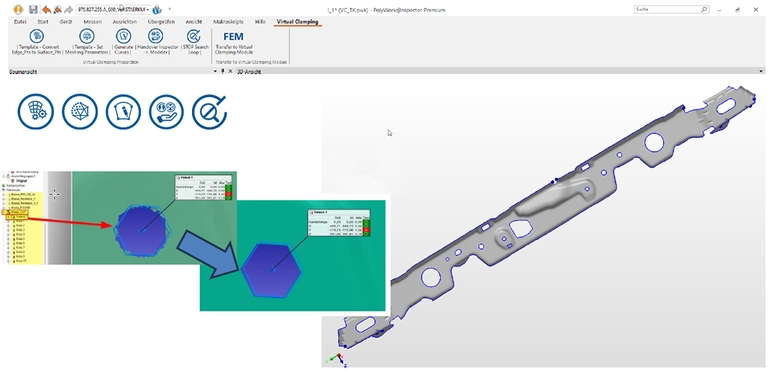Click the STOP Search Loop button
768x370 pixels.
(x=195, y=42)
